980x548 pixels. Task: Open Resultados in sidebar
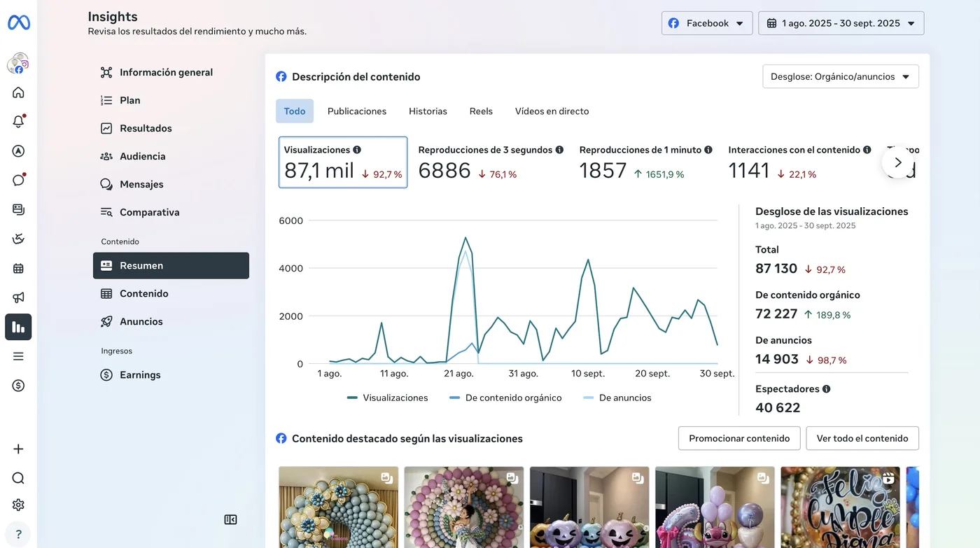171,128
